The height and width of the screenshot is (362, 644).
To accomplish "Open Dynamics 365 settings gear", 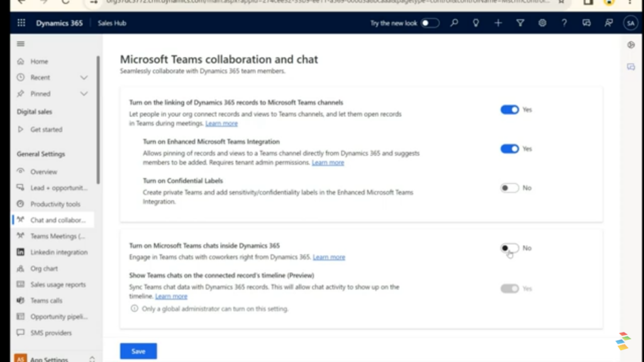I will [x=542, y=23].
